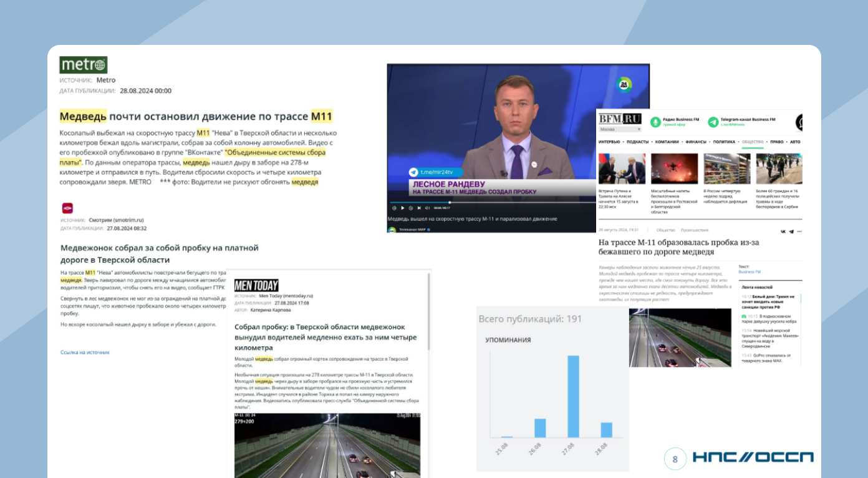Click the Men Today logo
This screenshot has height=478, width=868.
(256, 286)
